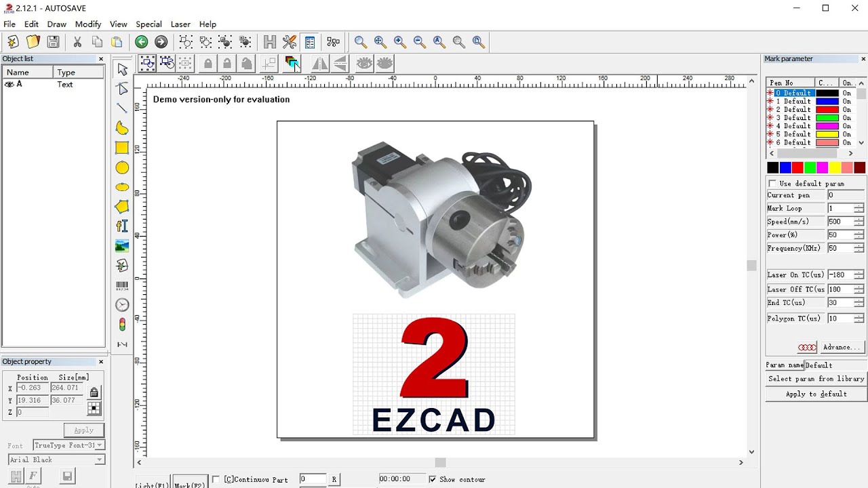
Task: Open system parameters with the wrench-and-screwdriver icon
Action: click(x=290, y=42)
